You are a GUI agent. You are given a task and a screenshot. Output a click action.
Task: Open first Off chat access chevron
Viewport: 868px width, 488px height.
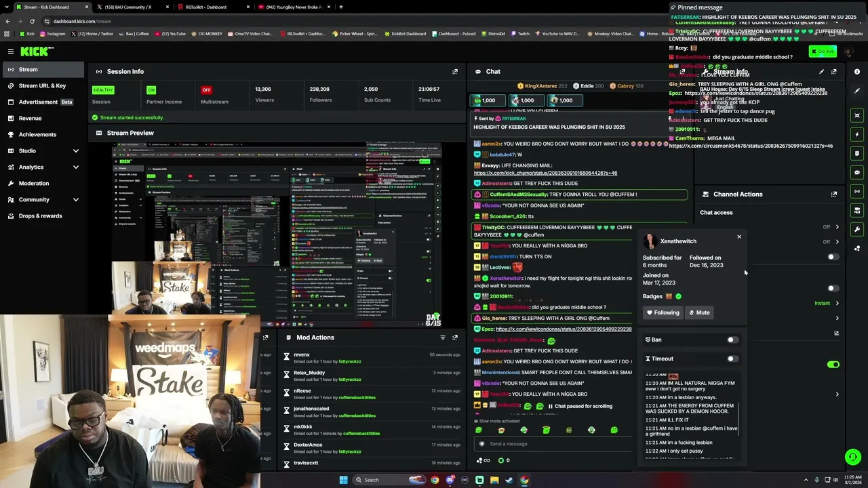(x=837, y=227)
